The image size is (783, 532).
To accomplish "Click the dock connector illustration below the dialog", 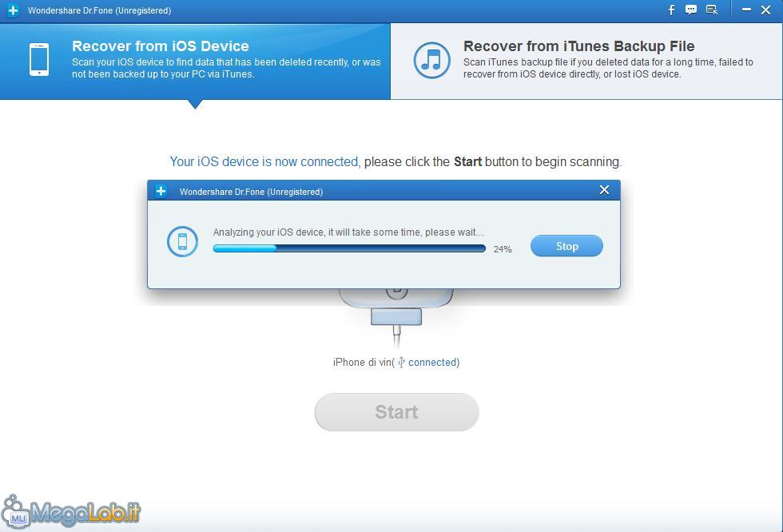I will pyautogui.click(x=396, y=316).
